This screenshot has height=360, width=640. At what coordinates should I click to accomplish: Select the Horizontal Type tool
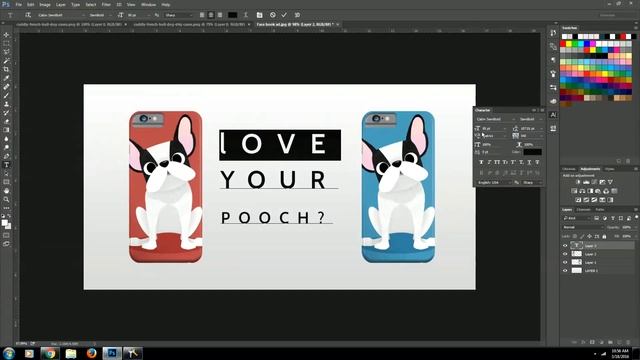6,165
